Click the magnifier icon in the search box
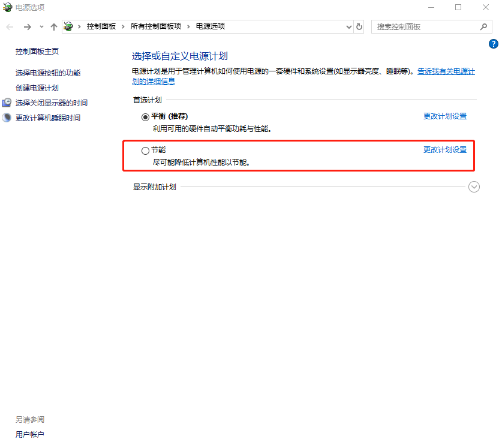The height and width of the screenshot is (448, 499). (x=483, y=27)
